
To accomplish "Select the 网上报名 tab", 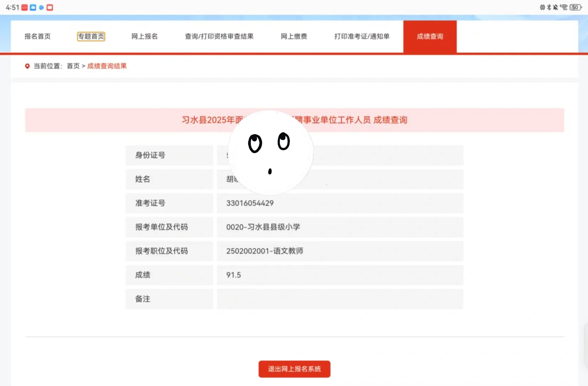I will (x=145, y=36).
